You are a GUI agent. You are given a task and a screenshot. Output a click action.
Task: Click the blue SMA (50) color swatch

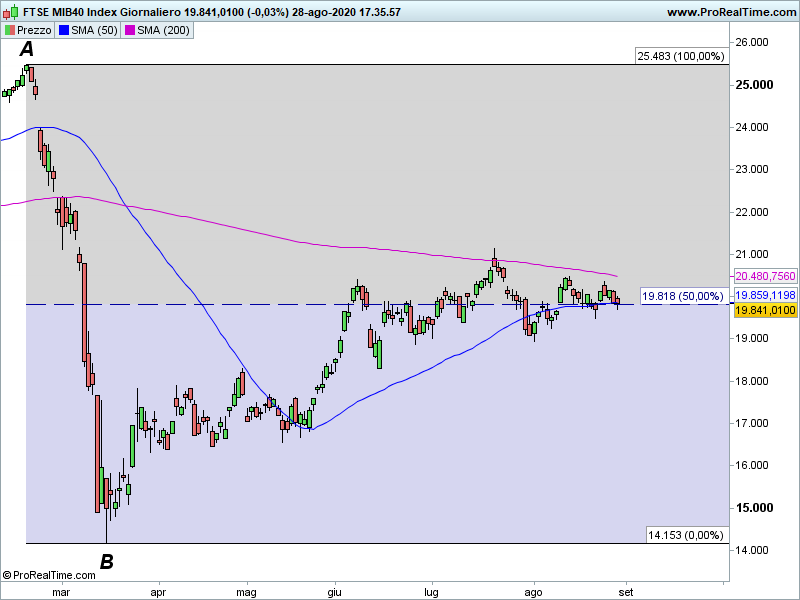coord(64,30)
